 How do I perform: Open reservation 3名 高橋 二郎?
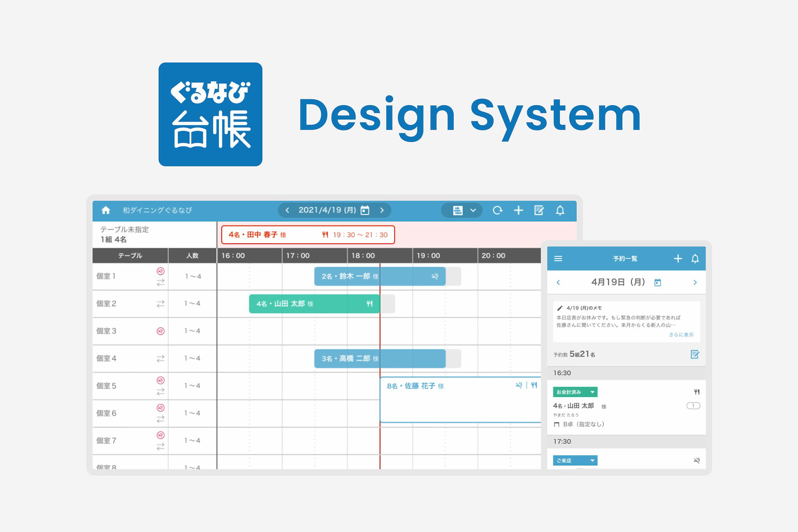(380, 359)
